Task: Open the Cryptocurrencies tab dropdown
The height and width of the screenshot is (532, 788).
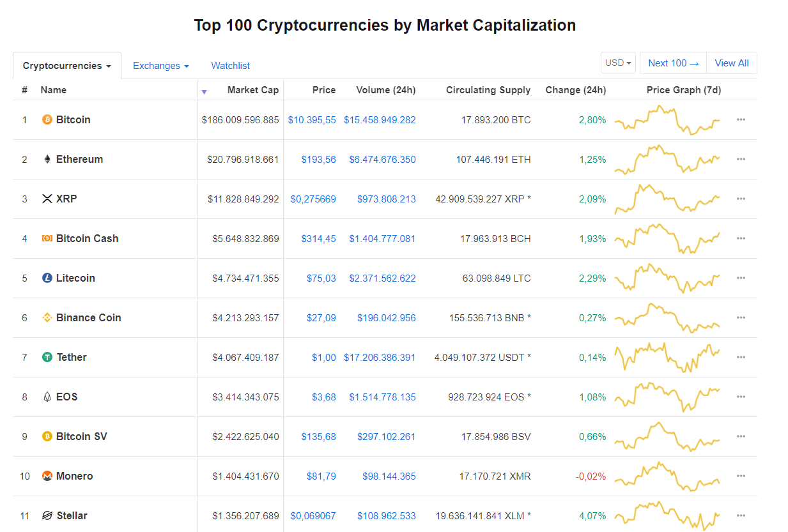Action: click(67, 66)
